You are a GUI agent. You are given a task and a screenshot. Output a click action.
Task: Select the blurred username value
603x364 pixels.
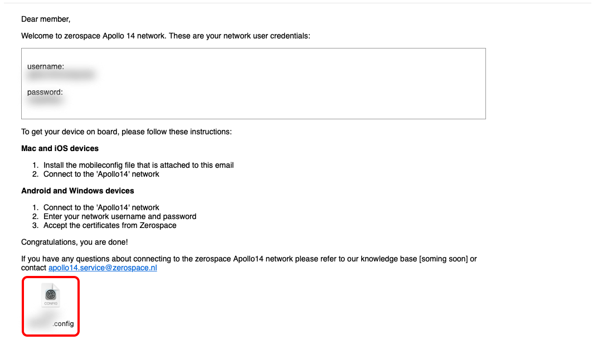61,75
